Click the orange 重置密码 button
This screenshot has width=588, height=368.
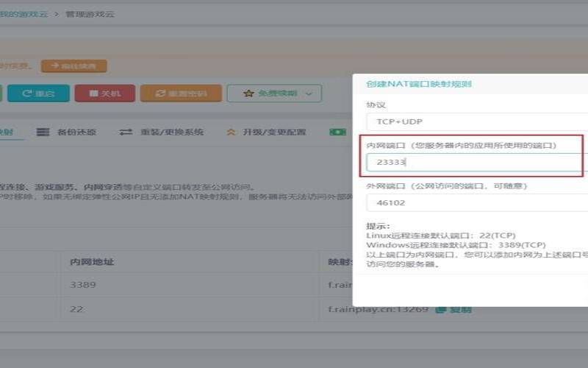[181, 93]
